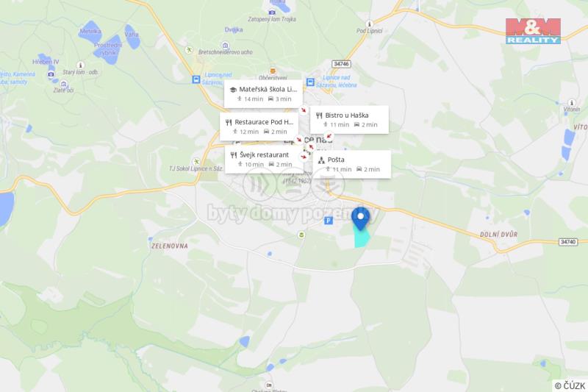Screen dimensions: 588x392
Task: Click the cyan highlighted land parcel
Action: tap(362, 237)
